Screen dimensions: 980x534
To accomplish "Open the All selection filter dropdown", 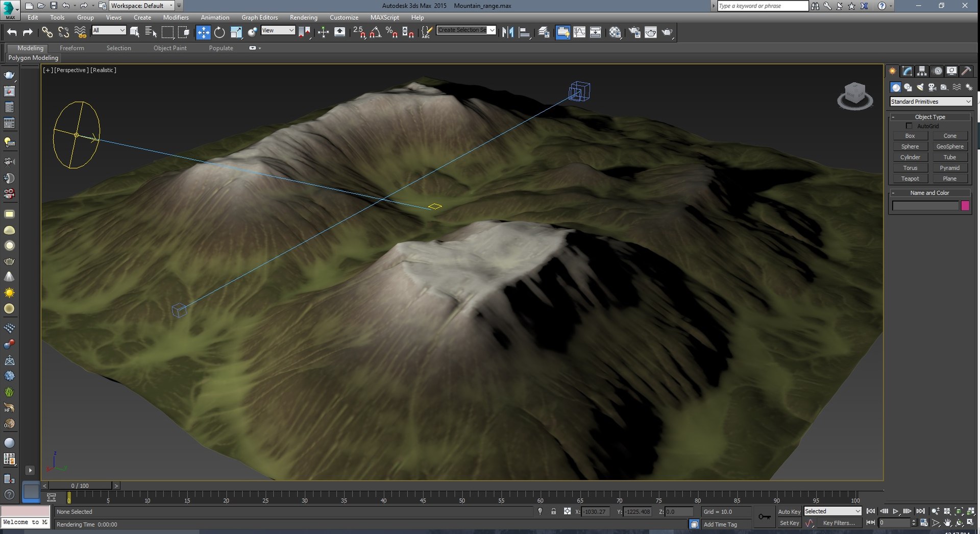I will pos(109,31).
